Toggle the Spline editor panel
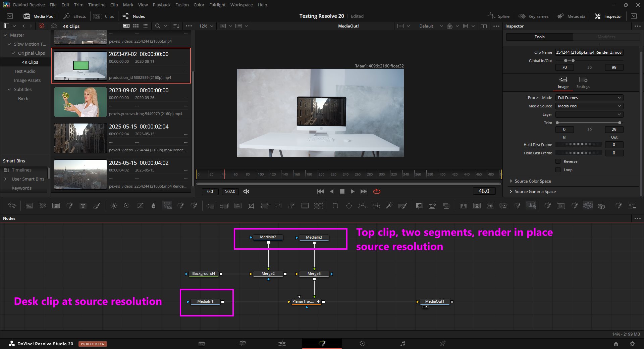The height and width of the screenshot is (349, 644). [x=499, y=16]
